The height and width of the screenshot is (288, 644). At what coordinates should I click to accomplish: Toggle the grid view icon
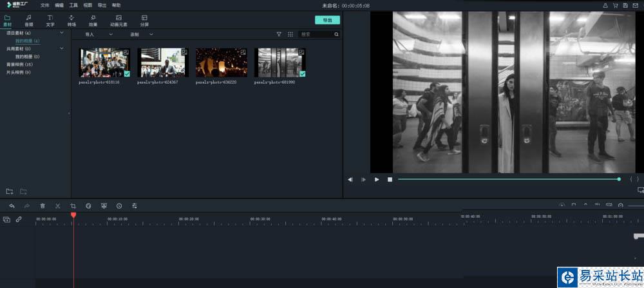(290, 35)
